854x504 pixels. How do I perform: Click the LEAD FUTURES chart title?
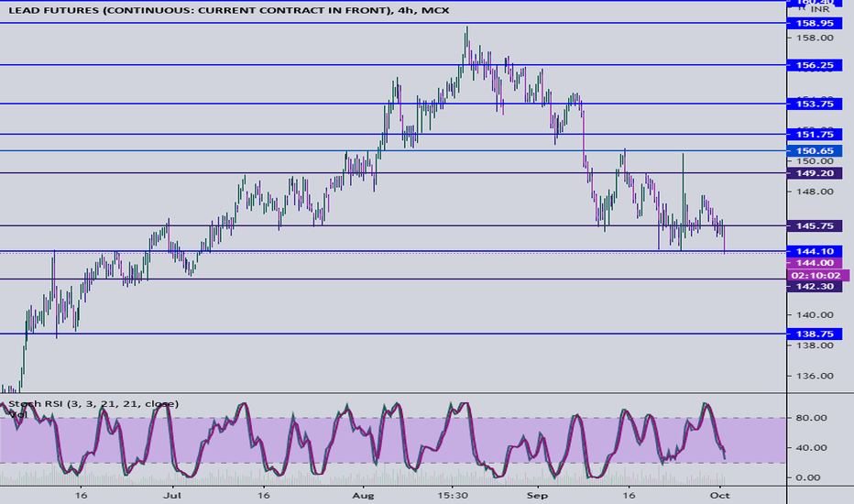[229, 10]
